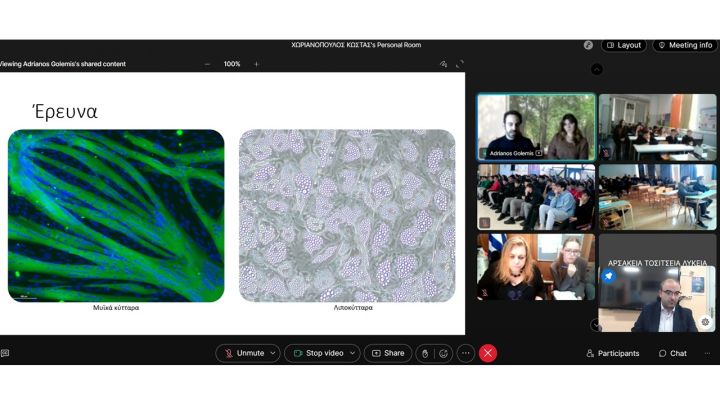Image resolution: width=720 pixels, height=405 pixels.
Task: Open the Chat panel
Action: point(673,353)
